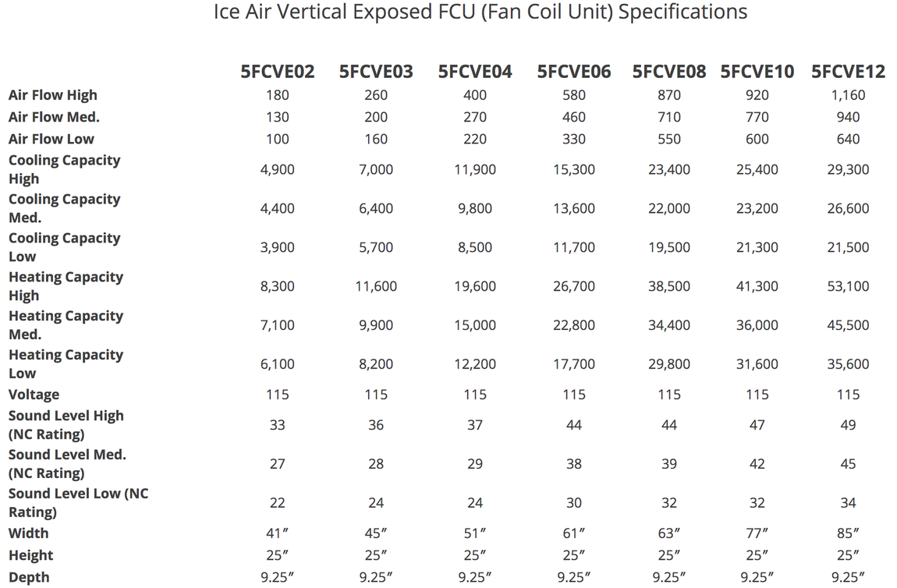Click Sound Level High (NC Rating) label
This screenshot has height=588, width=897.
coord(66,425)
